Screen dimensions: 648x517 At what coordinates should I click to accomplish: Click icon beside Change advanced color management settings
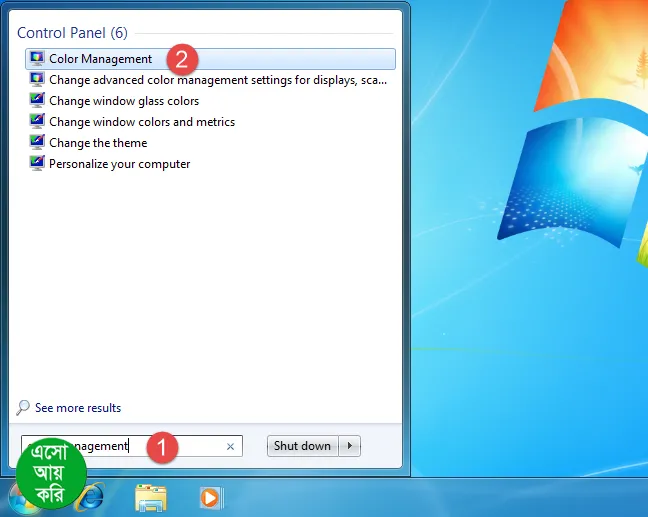pyautogui.click(x=37, y=80)
